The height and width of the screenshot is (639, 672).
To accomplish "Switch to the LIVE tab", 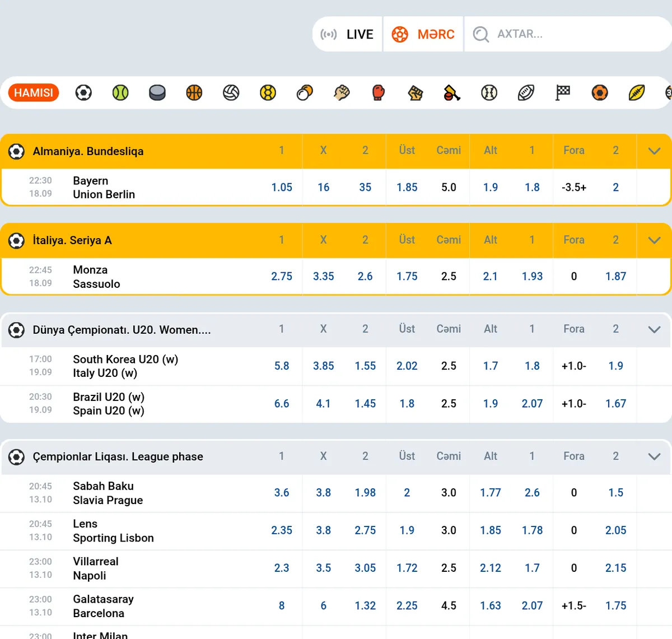I will click(347, 34).
